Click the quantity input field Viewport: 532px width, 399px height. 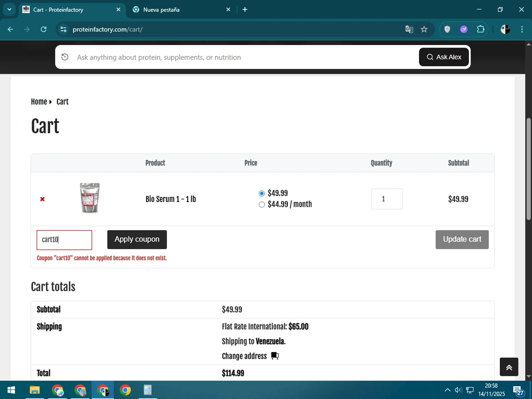coord(387,199)
